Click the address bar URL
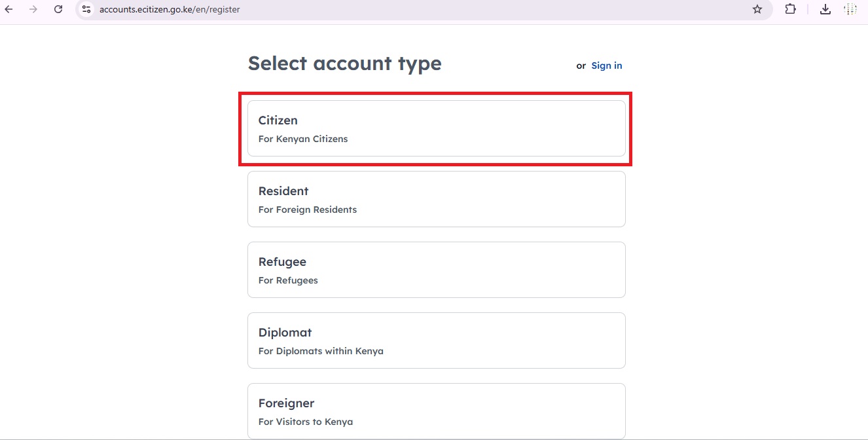This screenshot has height=440, width=868. click(x=170, y=10)
